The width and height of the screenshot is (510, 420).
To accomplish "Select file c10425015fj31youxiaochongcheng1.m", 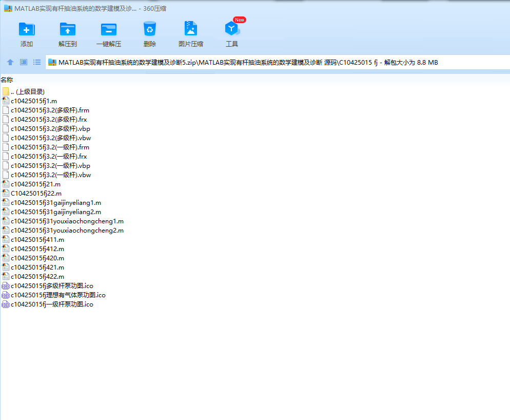I will [x=63, y=221].
